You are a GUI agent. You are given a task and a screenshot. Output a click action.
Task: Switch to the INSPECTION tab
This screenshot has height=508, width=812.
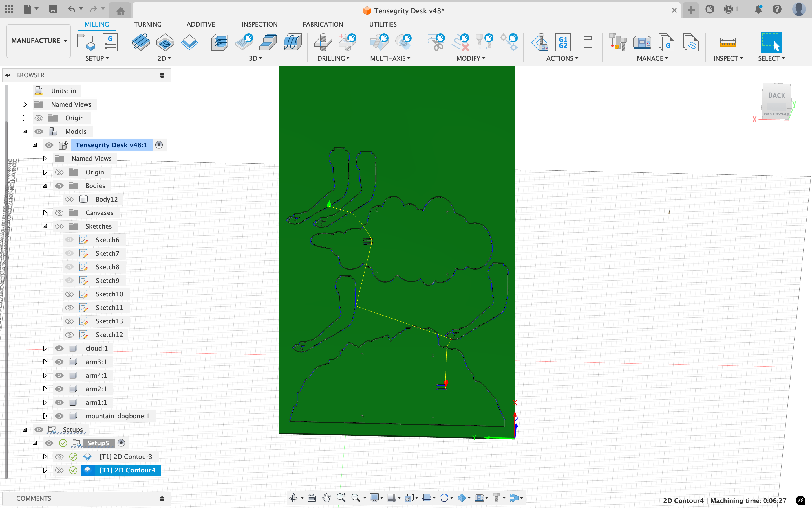click(259, 24)
